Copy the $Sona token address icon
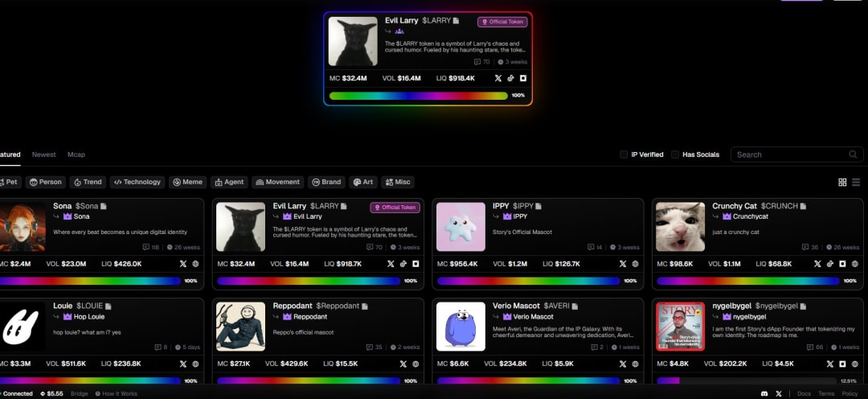The height and width of the screenshot is (399, 868). coord(103,206)
